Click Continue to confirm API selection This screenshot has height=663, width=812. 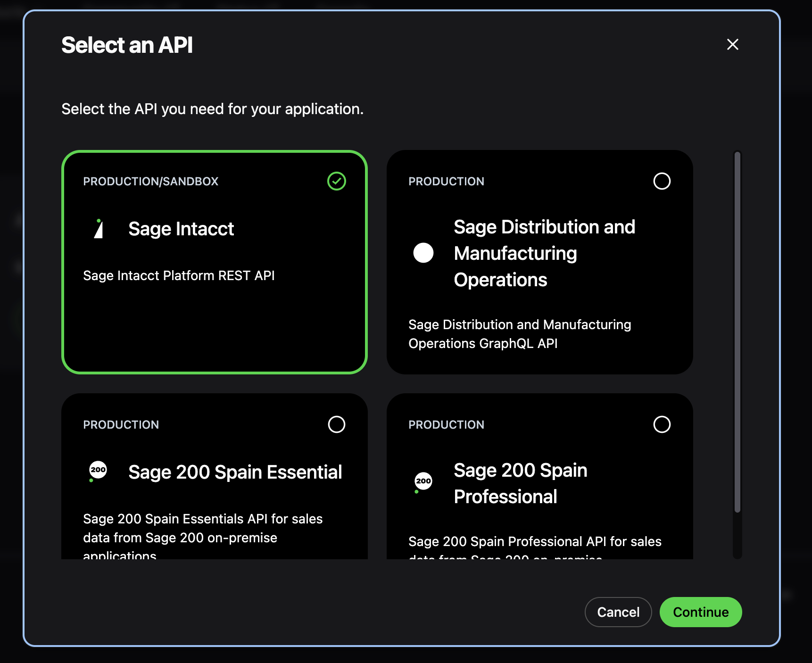click(700, 612)
